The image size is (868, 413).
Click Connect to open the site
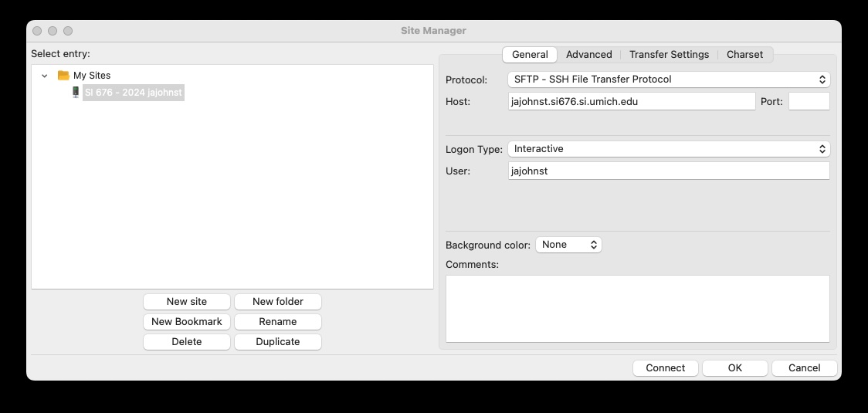[x=665, y=368]
